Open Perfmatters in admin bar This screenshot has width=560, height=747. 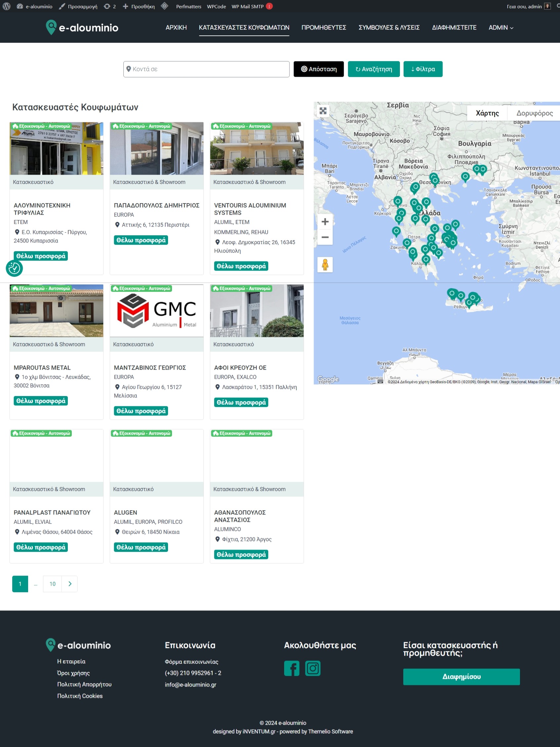189,6
